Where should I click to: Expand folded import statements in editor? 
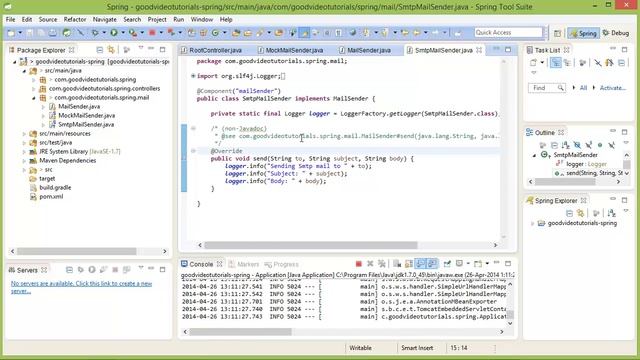click(193, 76)
